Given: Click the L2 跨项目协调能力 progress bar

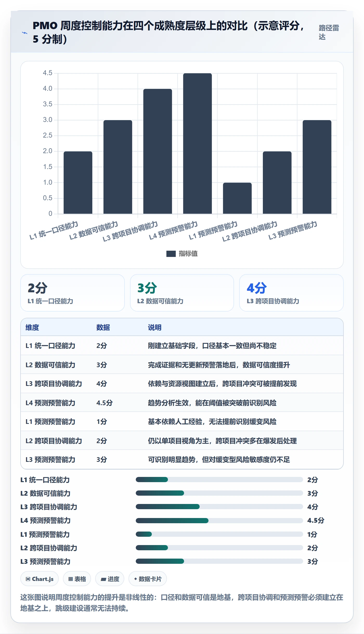Looking at the screenshot, I should 219,548.
